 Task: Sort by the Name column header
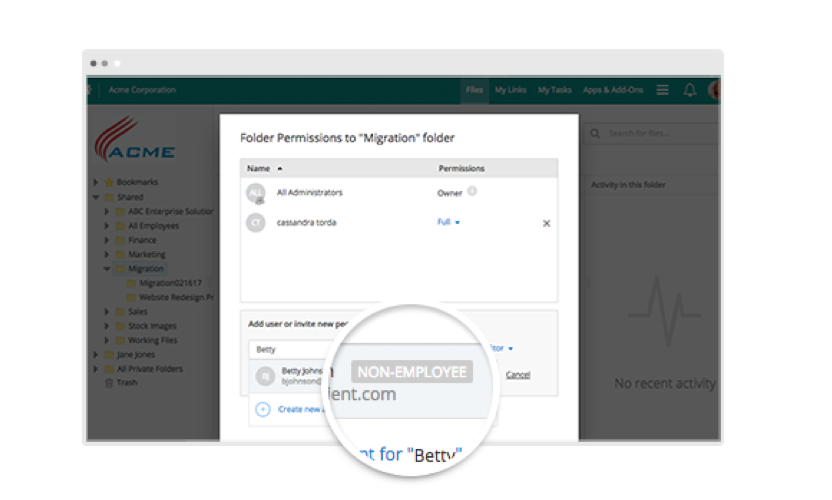pos(258,168)
